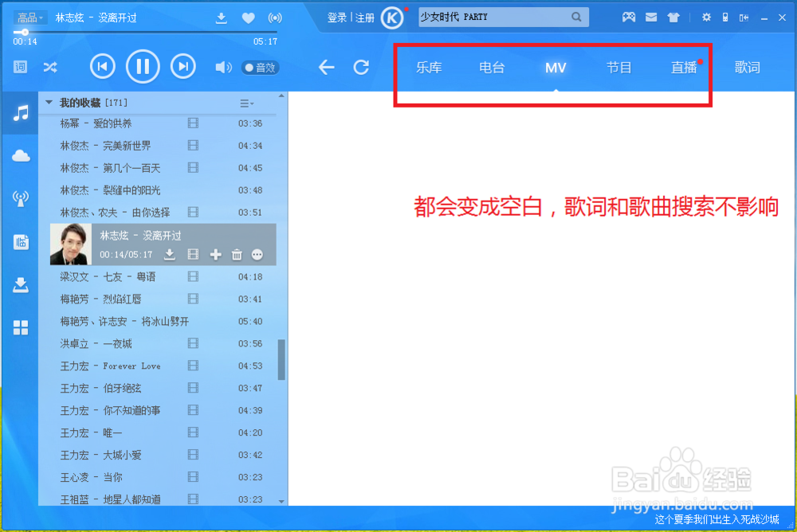Switch to the 电台 tab

(x=492, y=68)
